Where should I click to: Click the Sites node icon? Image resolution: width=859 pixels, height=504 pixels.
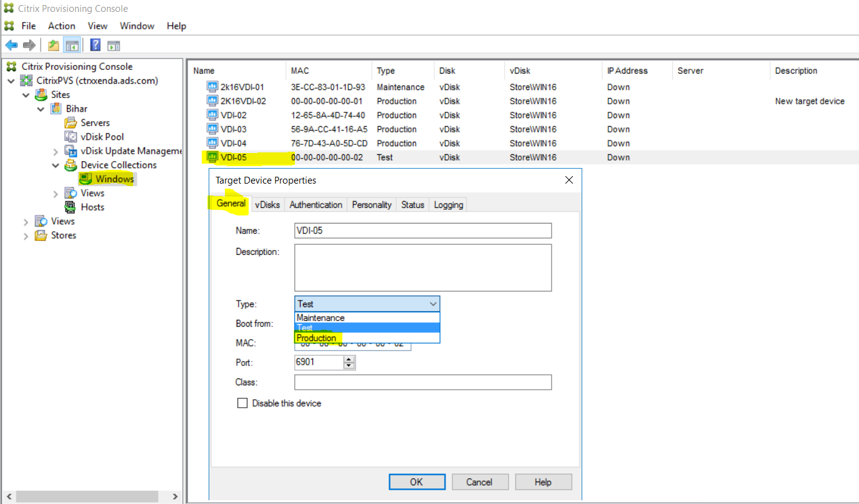click(x=41, y=95)
